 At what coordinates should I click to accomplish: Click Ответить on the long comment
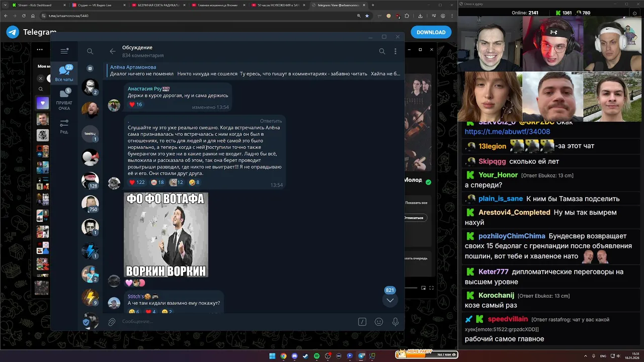tap(271, 121)
